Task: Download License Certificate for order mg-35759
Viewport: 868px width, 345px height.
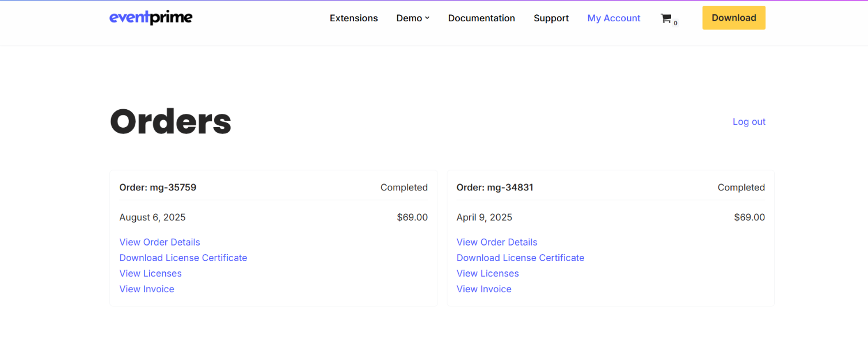Action: (183, 258)
